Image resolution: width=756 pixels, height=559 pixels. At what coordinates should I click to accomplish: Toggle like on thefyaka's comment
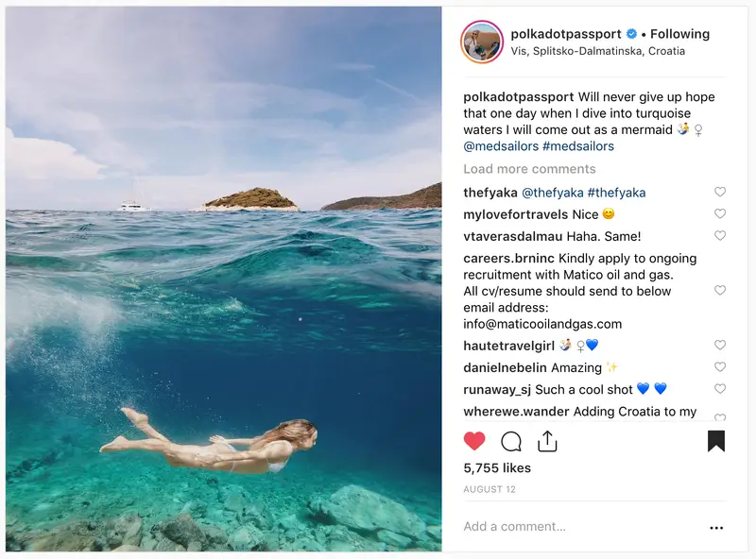720,192
